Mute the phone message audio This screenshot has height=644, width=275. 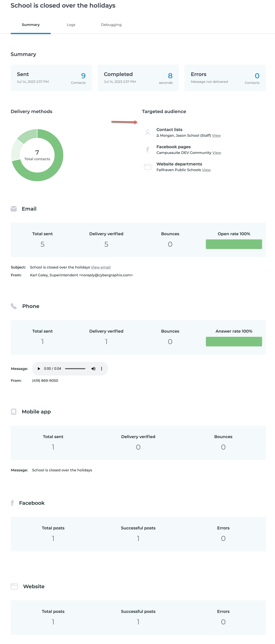pos(93,369)
